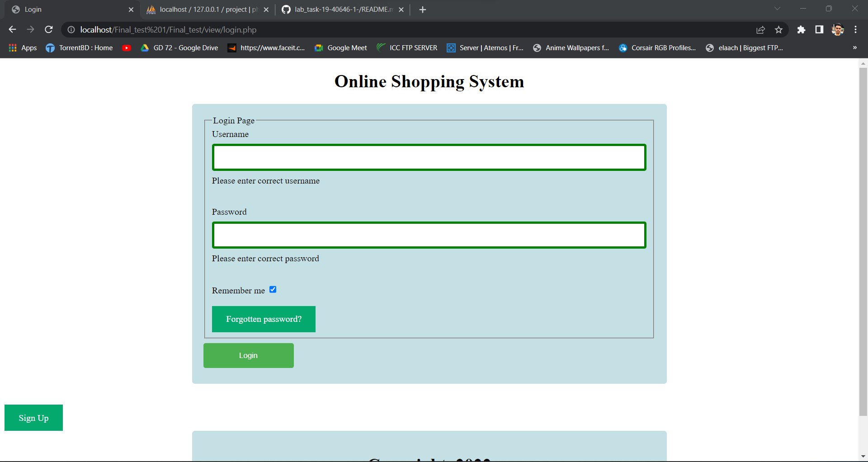Click the Chrome profile avatar
The width and height of the screenshot is (868, 462).
(x=838, y=29)
